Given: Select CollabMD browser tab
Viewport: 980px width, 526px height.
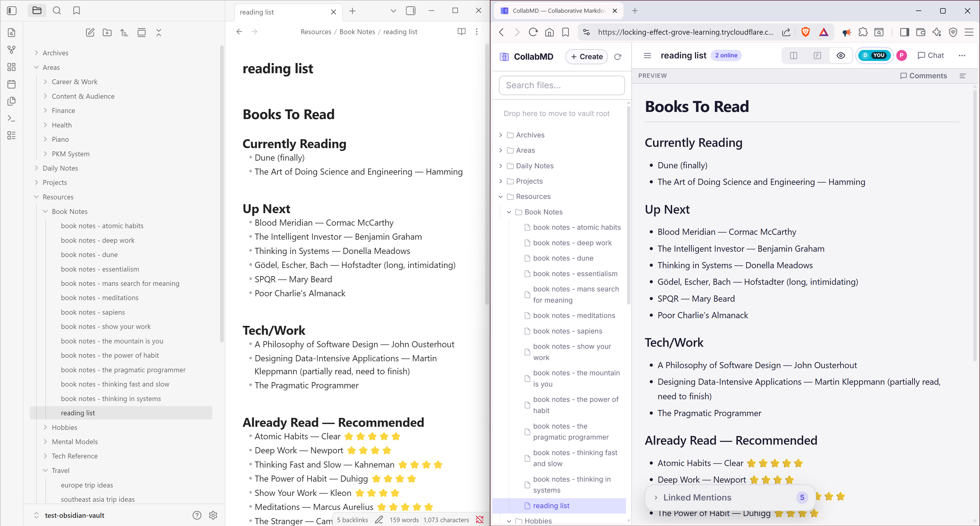Looking at the screenshot, I should pos(558,11).
